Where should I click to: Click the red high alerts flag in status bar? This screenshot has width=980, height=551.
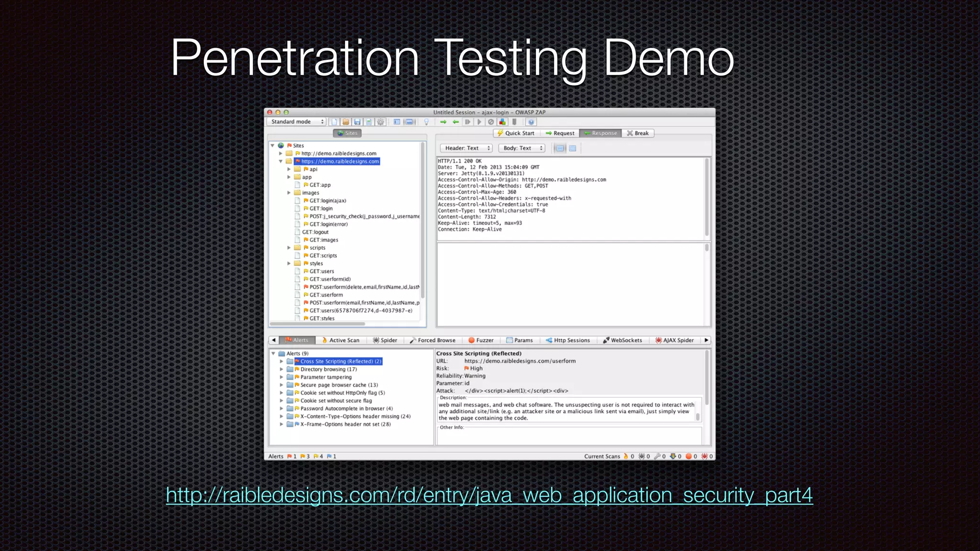coord(289,456)
